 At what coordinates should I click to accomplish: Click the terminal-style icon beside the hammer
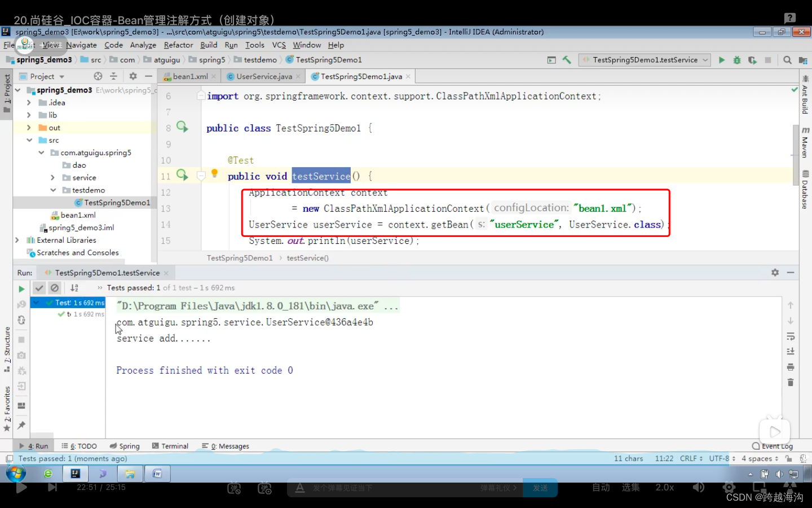click(551, 60)
